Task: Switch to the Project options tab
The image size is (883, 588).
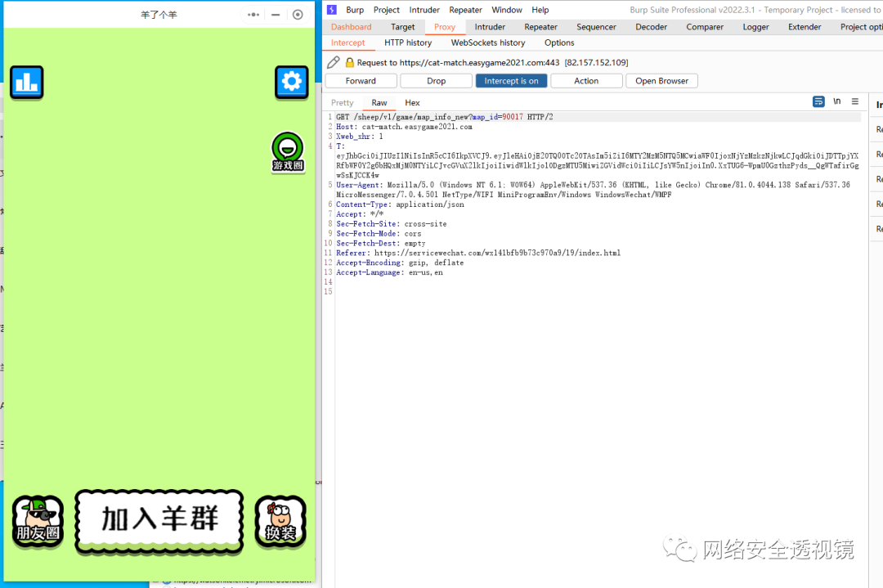Action: [860, 26]
